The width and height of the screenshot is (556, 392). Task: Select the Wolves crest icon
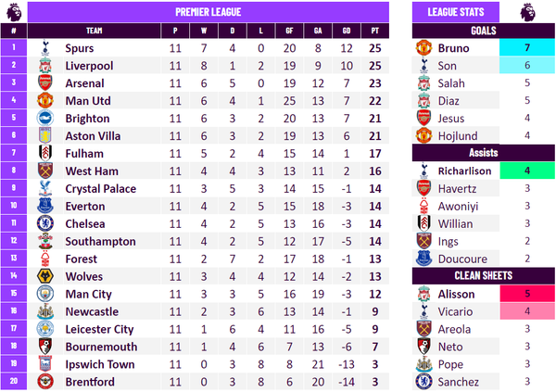45,276
